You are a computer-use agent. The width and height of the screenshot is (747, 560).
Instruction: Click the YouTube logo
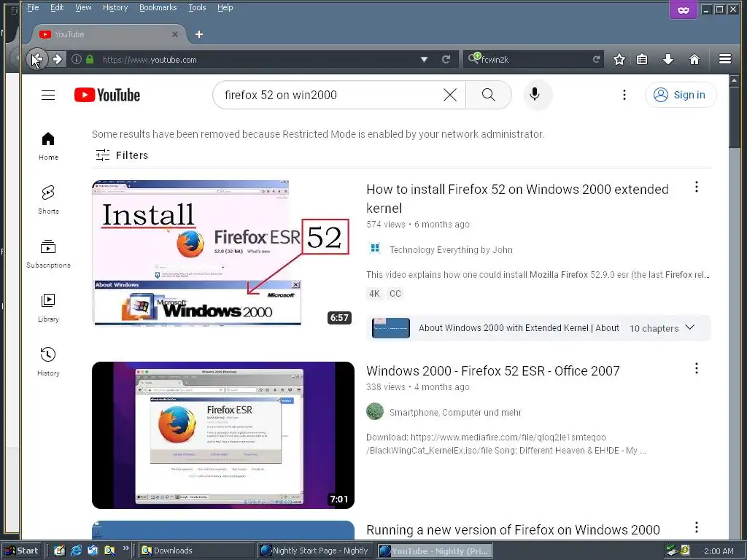[x=107, y=95]
